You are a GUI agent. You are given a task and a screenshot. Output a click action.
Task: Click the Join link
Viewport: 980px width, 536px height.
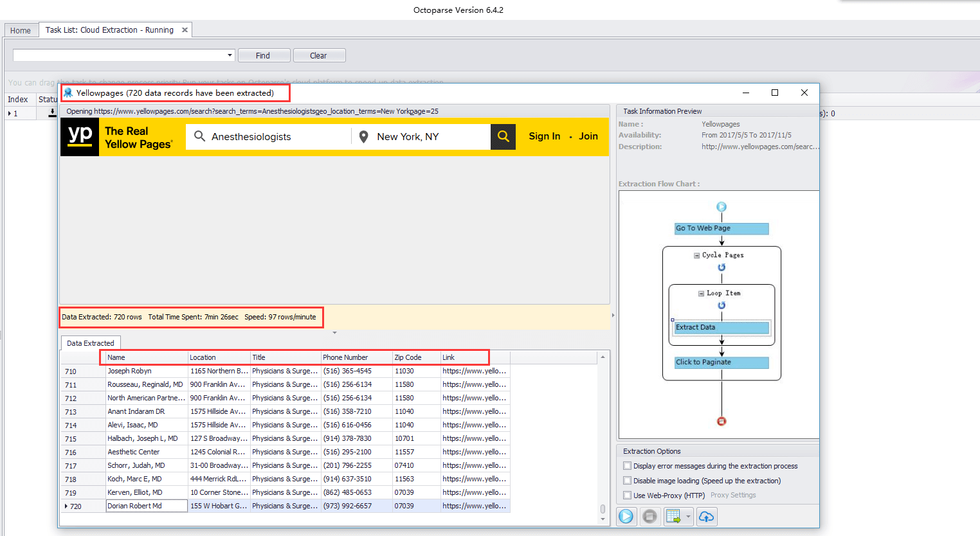point(588,136)
